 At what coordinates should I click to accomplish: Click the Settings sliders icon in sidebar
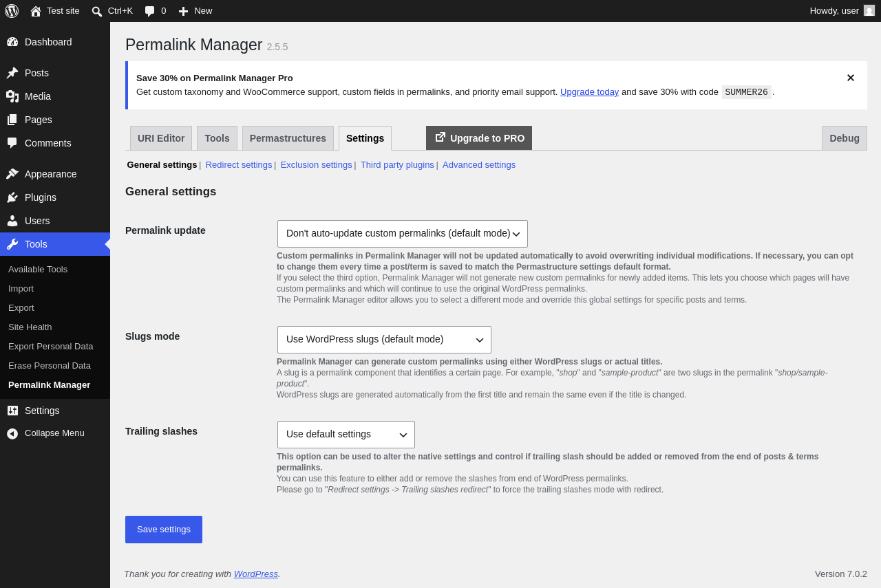tap(12, 411)
